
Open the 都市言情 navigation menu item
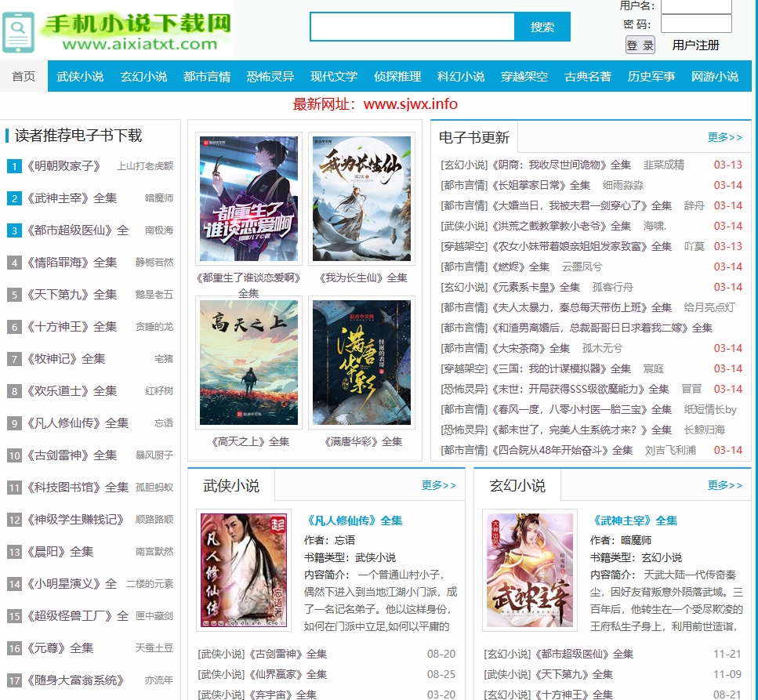click(207, 76)
